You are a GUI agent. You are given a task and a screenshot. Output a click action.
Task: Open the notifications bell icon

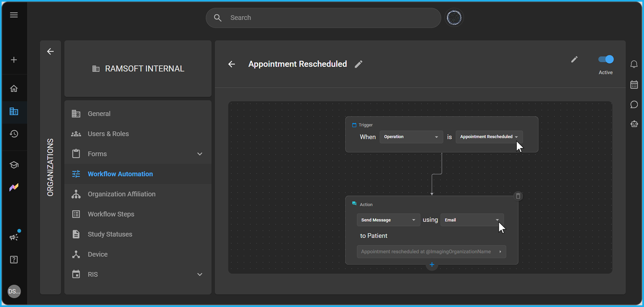coord(634,64)
